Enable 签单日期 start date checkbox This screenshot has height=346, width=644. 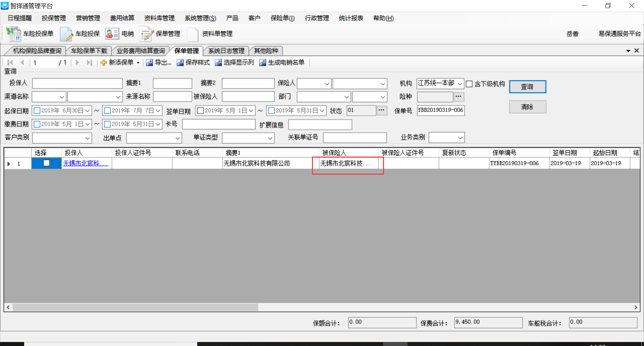point(201,111)
